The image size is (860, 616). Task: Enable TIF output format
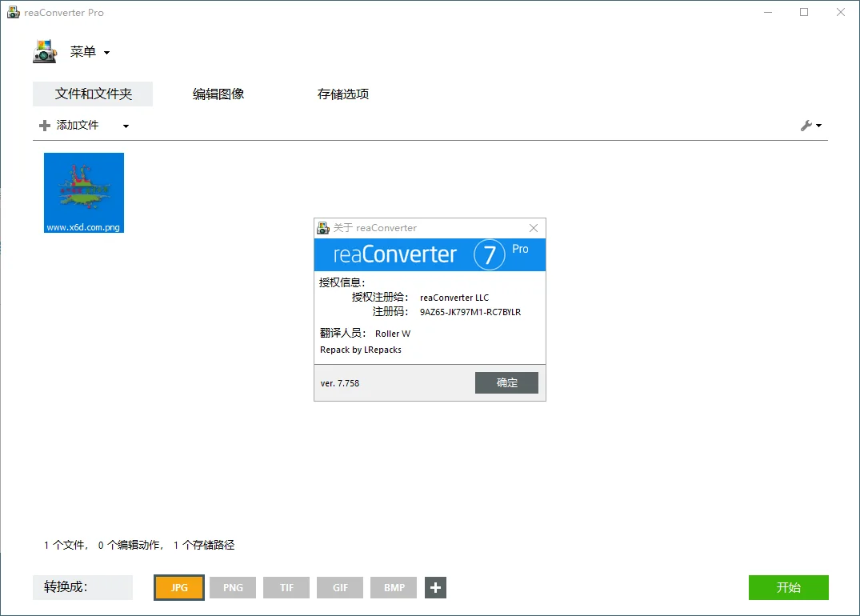[x=286, y=587]
